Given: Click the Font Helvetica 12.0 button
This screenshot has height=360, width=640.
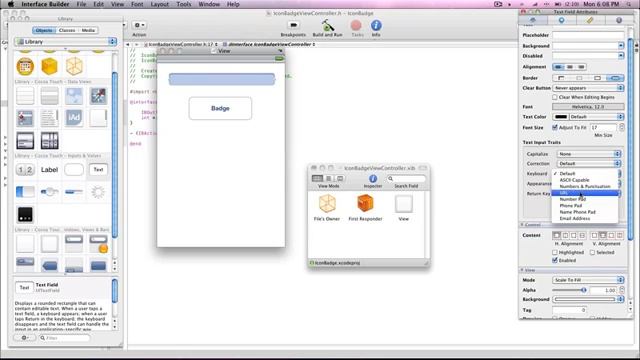Looking at the screenshot, I should tap(588, 107).
